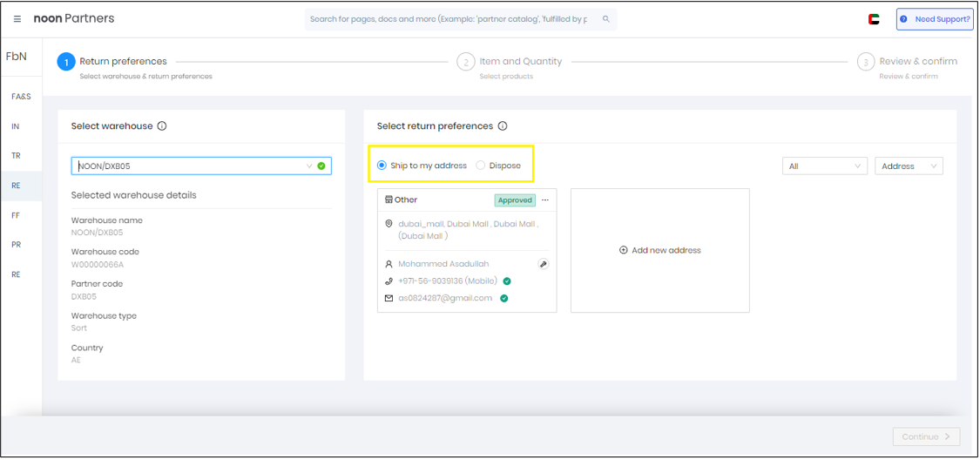Select the Ship to my address radio button

point(382,166)
